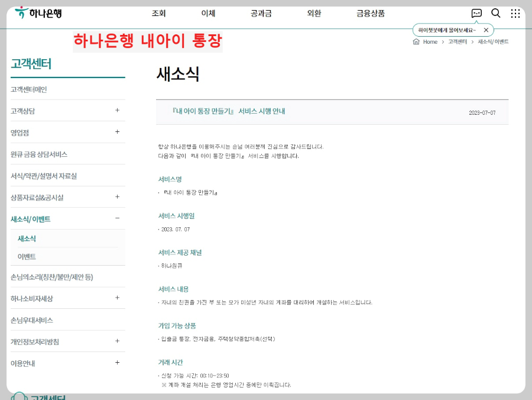Click the 고객센터 sidebar heading
The height and width of the screenshot is (400, 532).
coord(31,63)
